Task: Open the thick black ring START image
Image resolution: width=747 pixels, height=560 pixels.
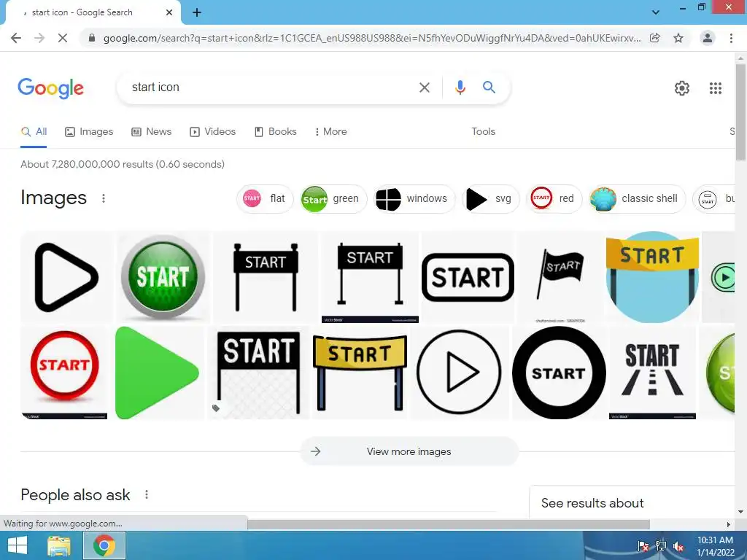Action: [559, 373]
